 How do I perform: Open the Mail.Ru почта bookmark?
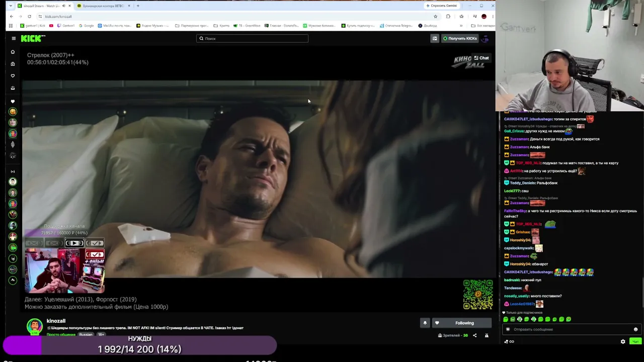(114, 26)
